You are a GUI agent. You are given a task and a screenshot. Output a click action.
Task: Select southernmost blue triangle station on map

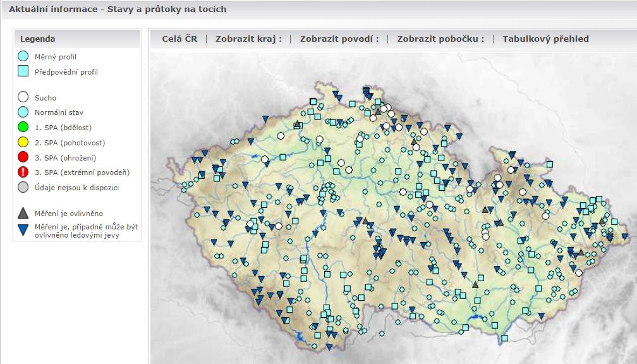(329, 347)
